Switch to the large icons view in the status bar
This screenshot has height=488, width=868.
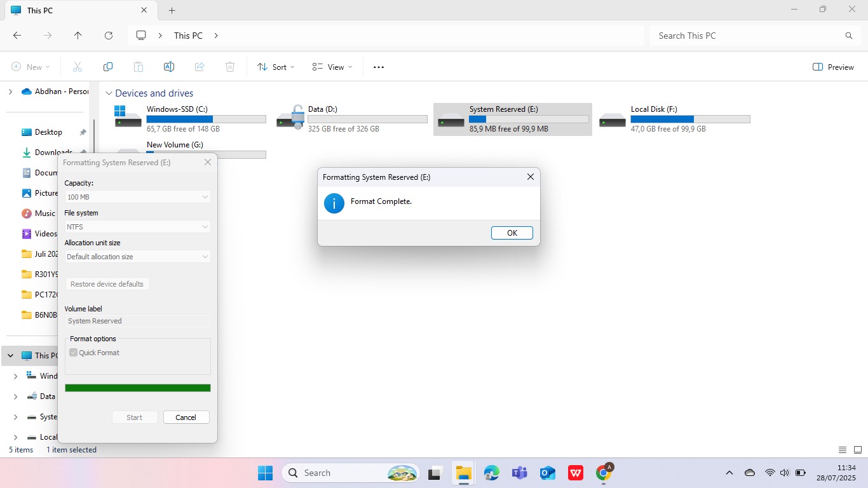click(x=858, y=450)
